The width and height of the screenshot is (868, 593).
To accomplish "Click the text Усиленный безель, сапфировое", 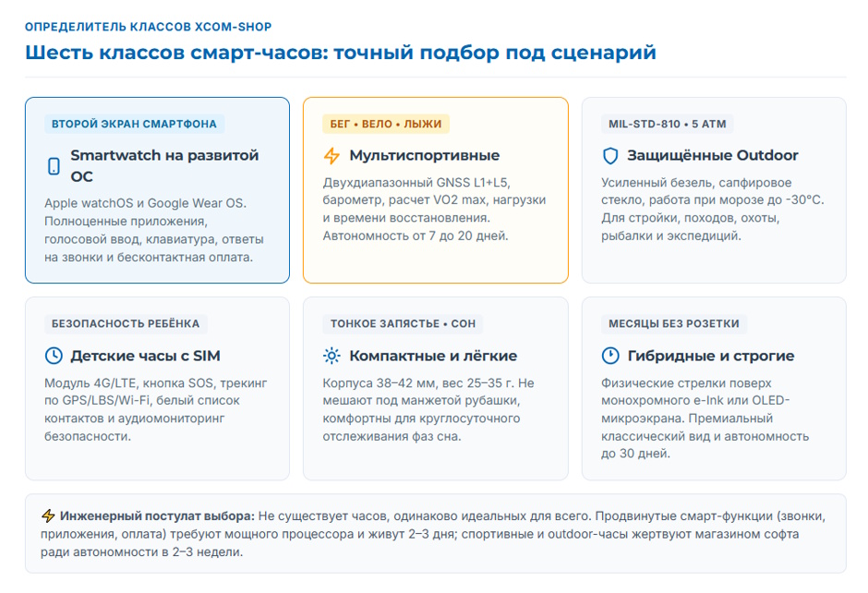I will 696,183.
